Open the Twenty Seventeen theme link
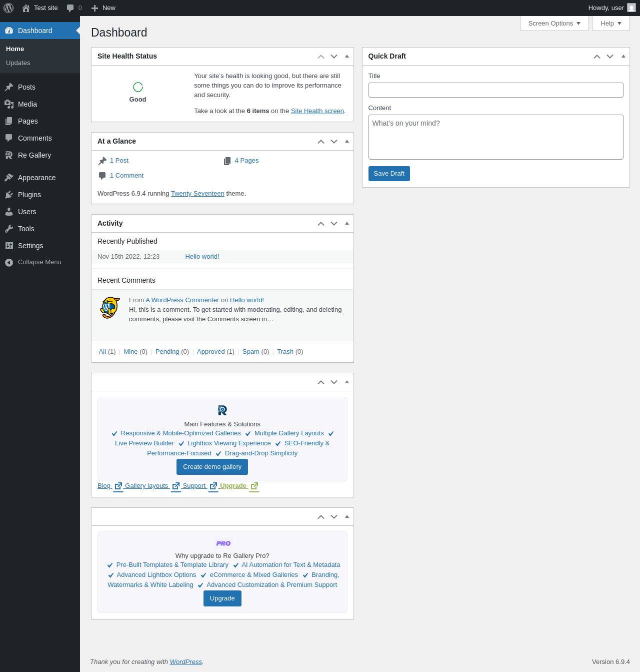This screenshot has height=672, width=640. tap(197, 194)
